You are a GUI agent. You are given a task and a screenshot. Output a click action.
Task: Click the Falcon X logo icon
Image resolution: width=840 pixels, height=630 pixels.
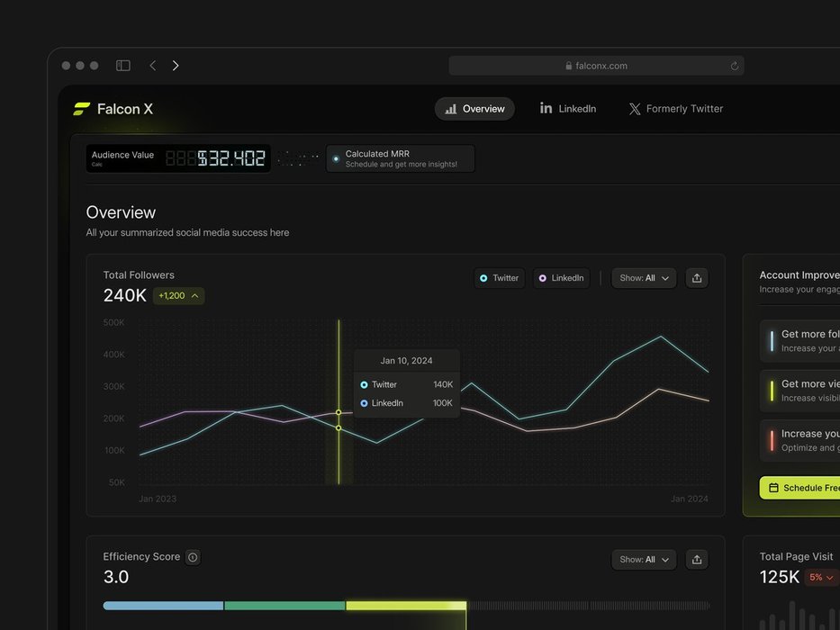[82, 109]
